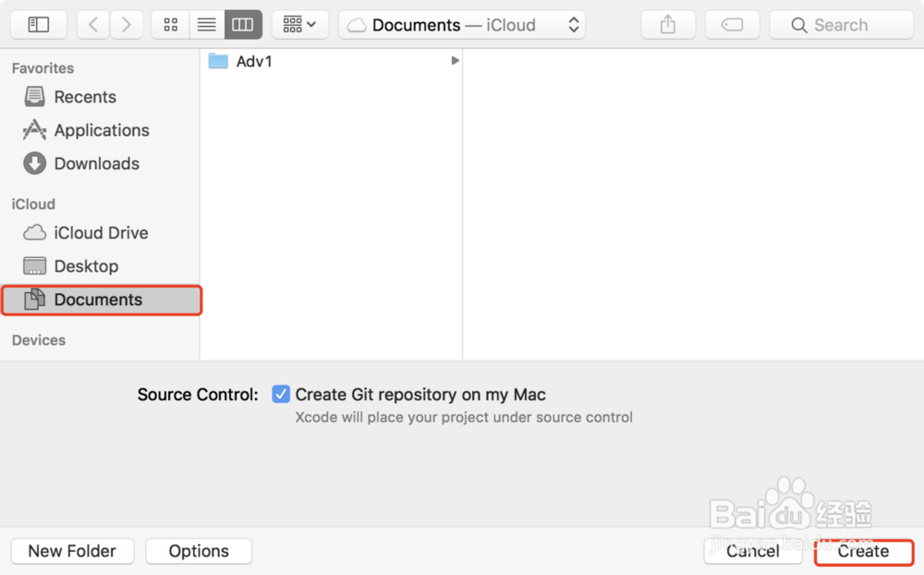Select iCloud Drive in the sidebar
924x575 pixels.
tap(100, 233)
